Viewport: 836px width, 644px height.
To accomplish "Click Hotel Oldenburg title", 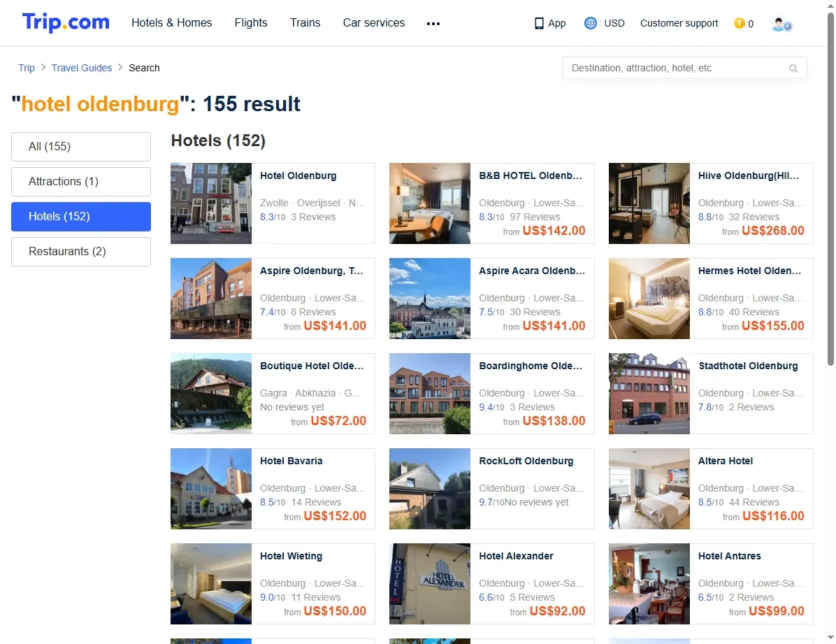I will [x=298, y=176].
